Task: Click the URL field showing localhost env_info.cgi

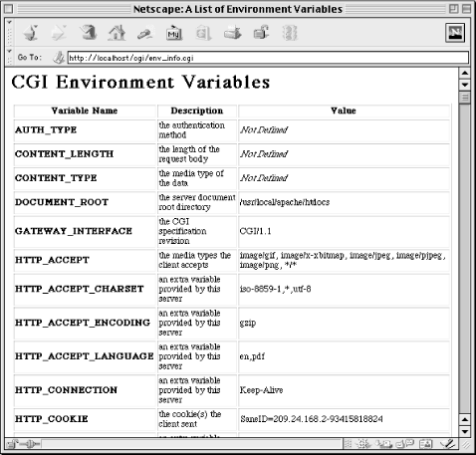Action: (268, 58)
